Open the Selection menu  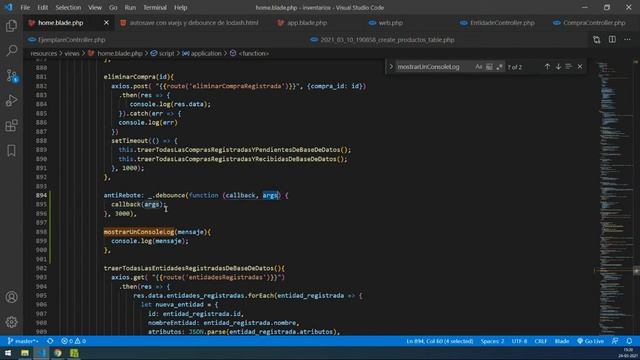68,7
